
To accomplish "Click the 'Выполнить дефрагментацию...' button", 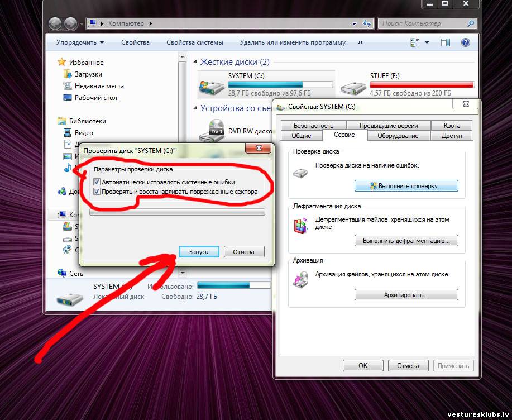I will click(406, 241).
